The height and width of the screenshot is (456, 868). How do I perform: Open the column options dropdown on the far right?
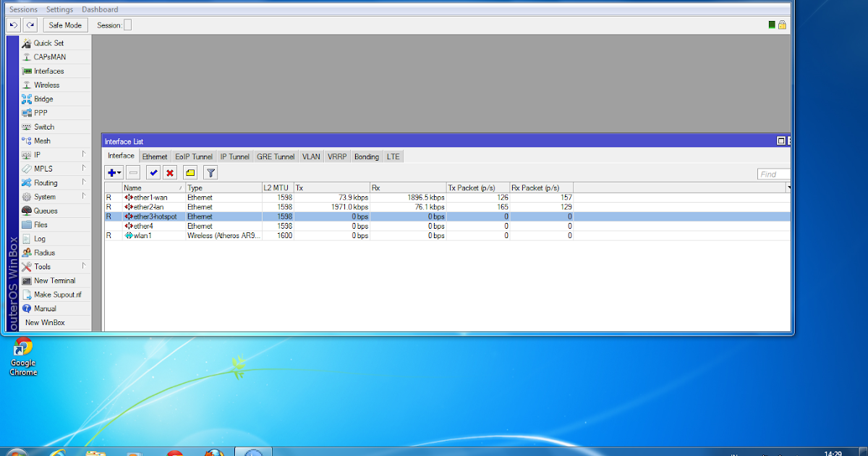click(x=788, y=187)
